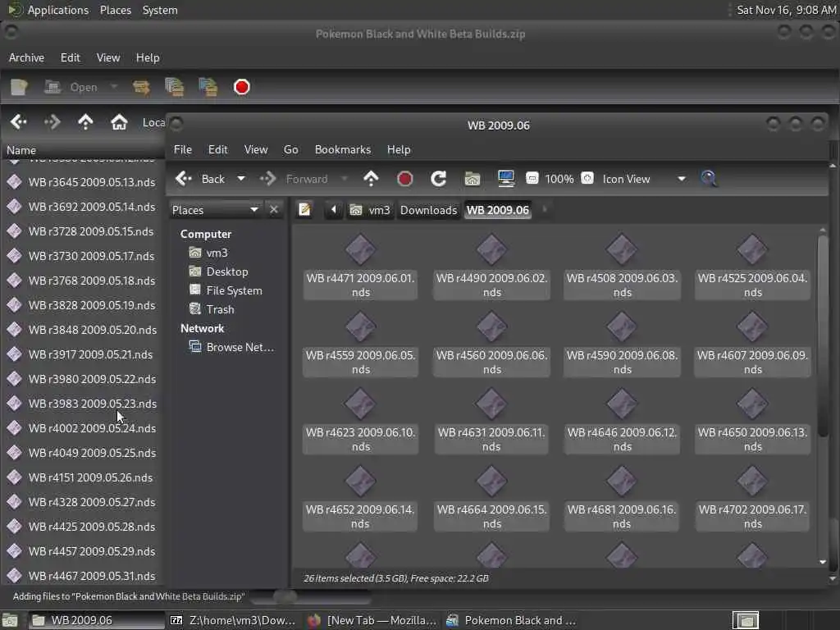
Task: Go up to parent folder in file manager
Action: (371, 179)
